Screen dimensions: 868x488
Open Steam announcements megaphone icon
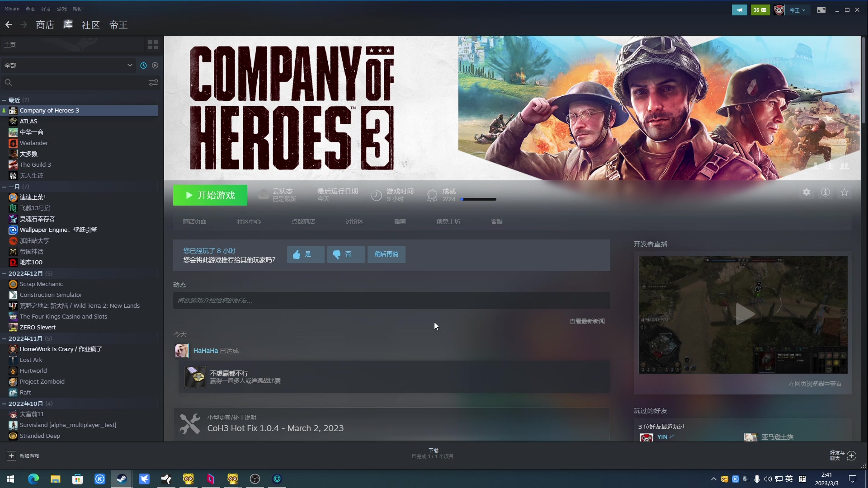740,10
